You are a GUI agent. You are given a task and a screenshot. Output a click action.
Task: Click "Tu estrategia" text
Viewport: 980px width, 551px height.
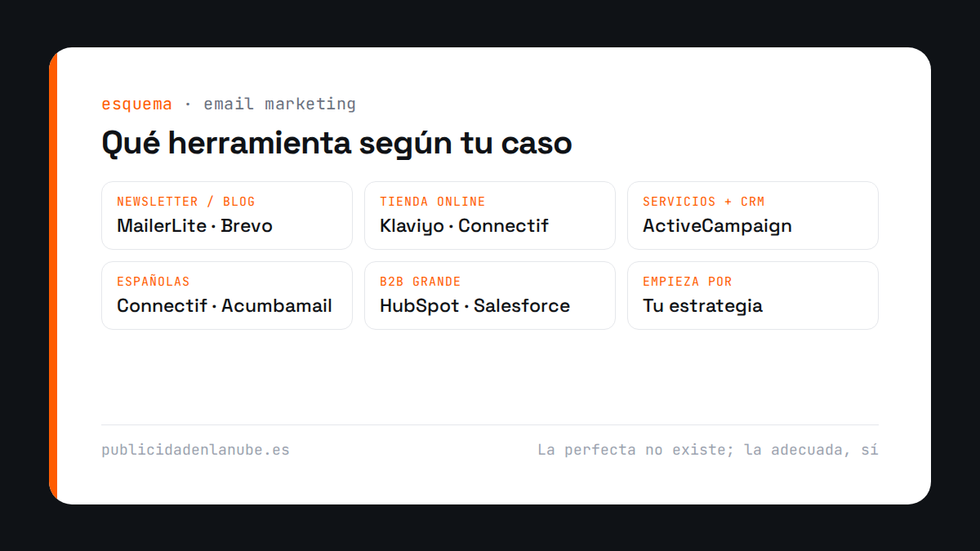pyautogui.click(x=702, y=306)
